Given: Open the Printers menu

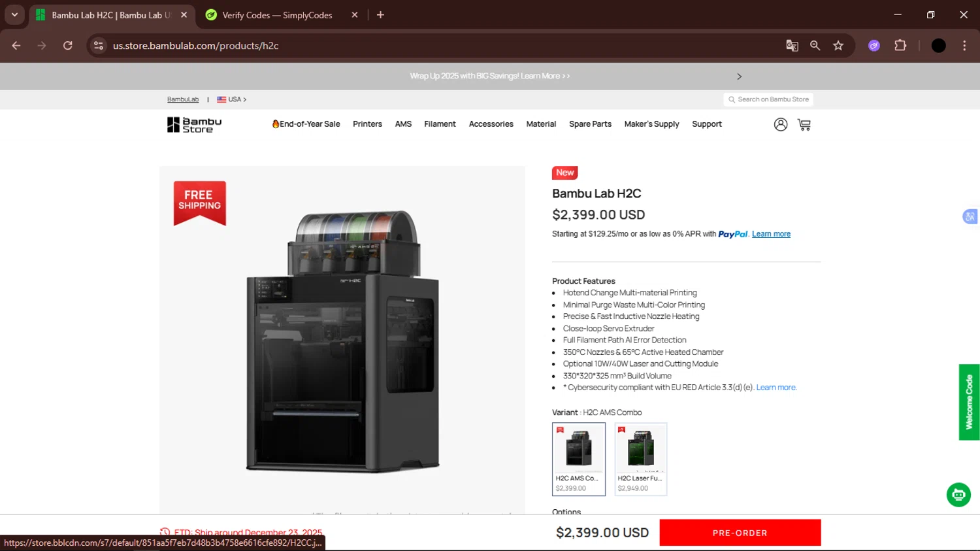Looking at the screenshot, I should click(367, 124).
